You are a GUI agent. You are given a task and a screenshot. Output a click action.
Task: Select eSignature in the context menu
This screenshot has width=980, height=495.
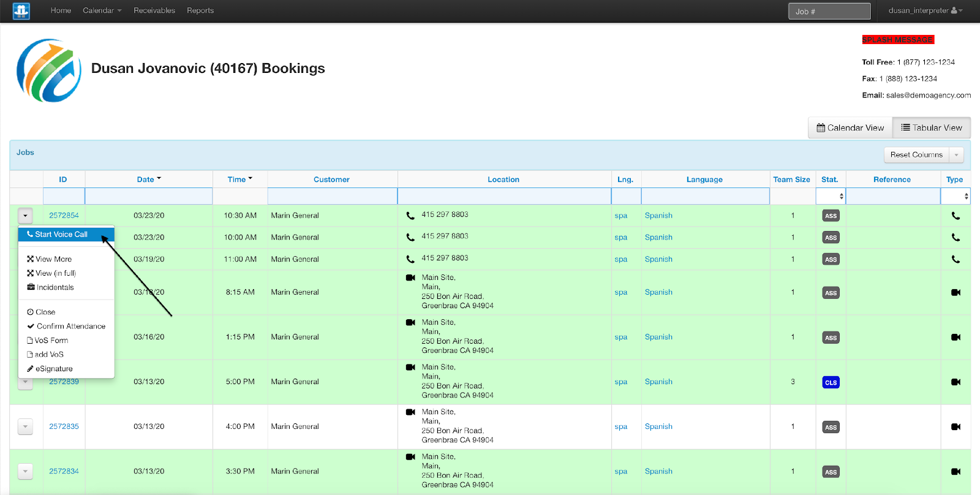tap(54, 369)
